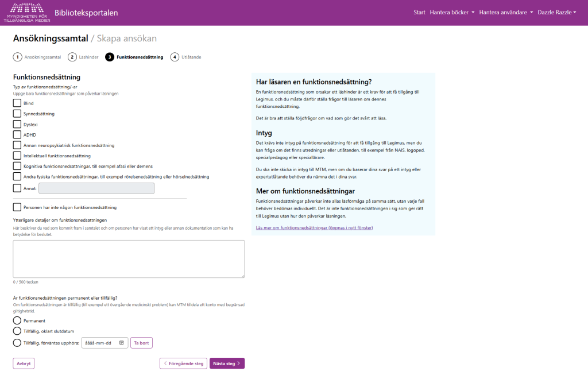This screenshot has height=379, width=588.
Task: Open 'Läs mer om funktionsnedsättningar' link
Action: click(x=314, y=228)
